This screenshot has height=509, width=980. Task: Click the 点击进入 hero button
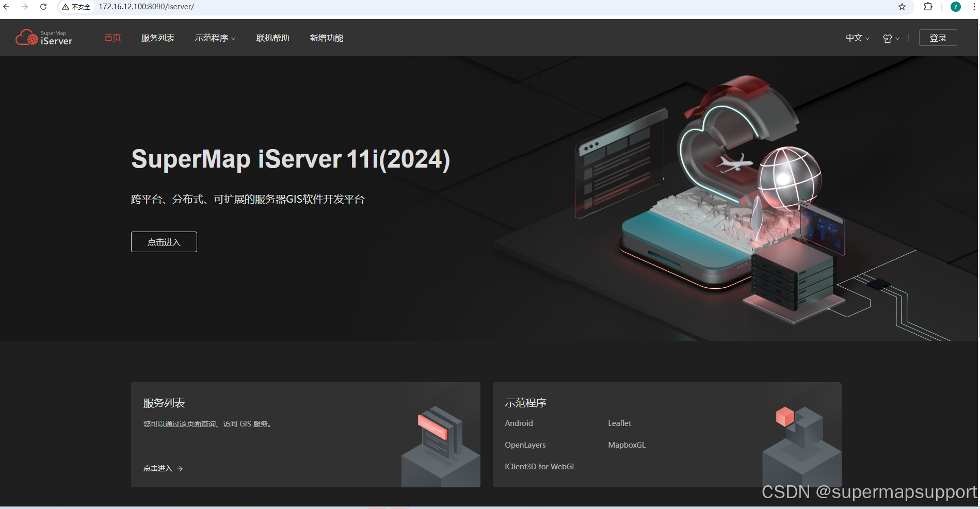(x=164, y=241)
